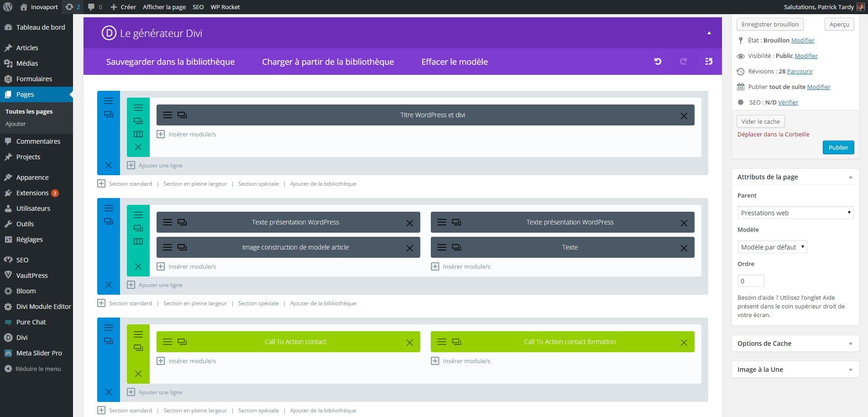Delete the Call To Action contact module

tap(409, 343)
